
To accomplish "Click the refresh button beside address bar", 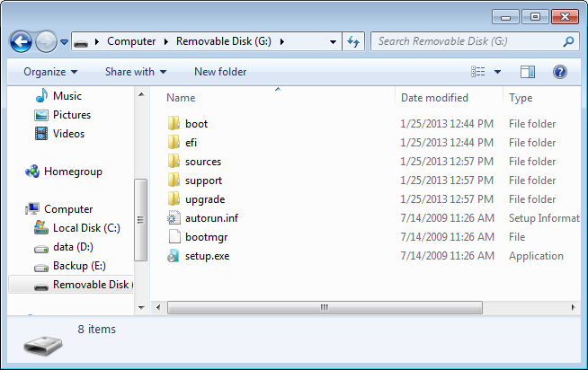I will point(353,41).
